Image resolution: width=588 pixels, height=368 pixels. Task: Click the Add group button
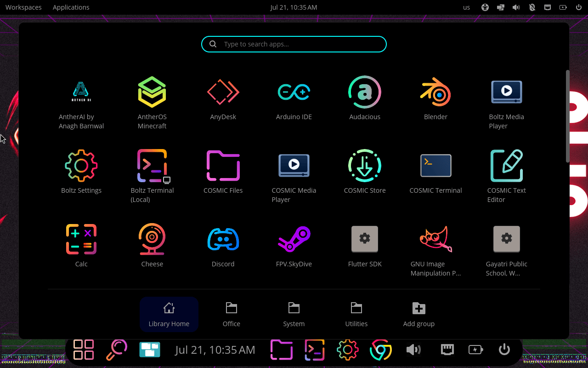click(x=419, y=315)
